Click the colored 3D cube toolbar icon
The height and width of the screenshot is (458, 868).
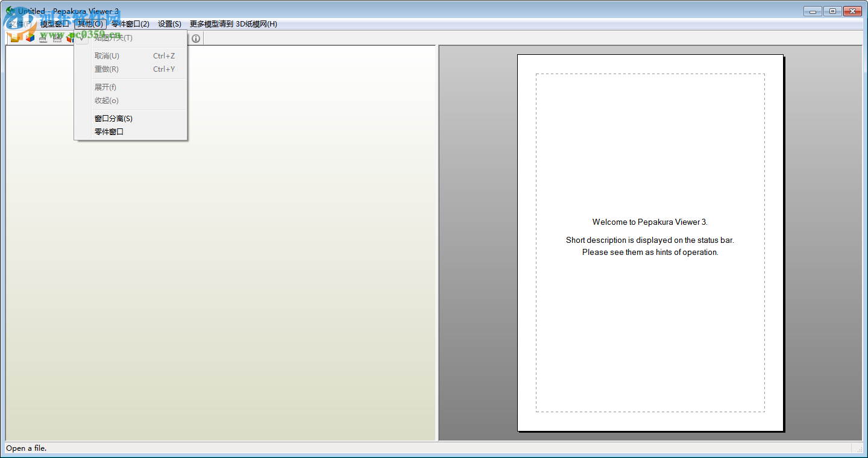(x=30, y=38)
